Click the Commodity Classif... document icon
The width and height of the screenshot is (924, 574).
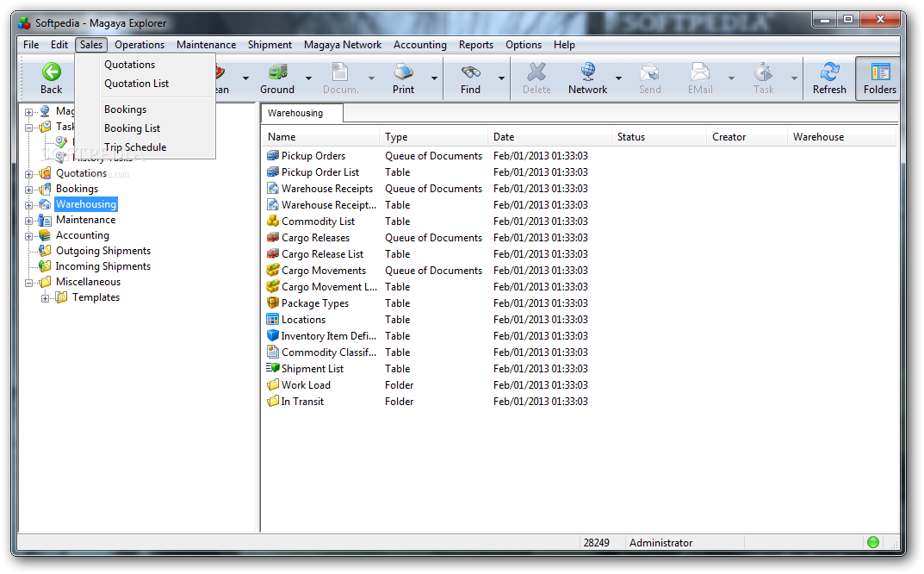click(273, 353)
